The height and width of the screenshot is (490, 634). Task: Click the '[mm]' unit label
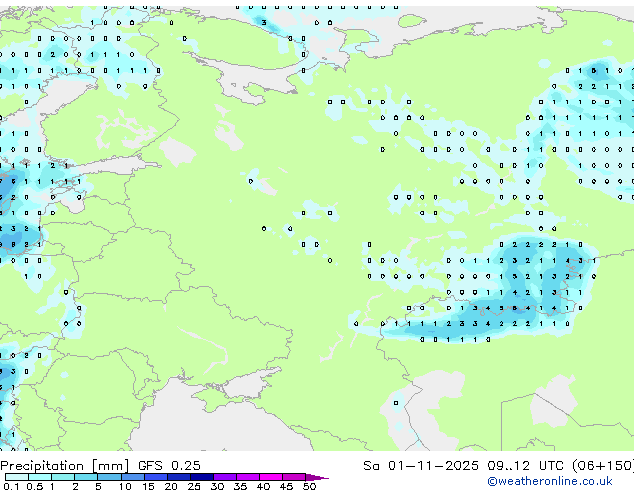pos(111,466)
